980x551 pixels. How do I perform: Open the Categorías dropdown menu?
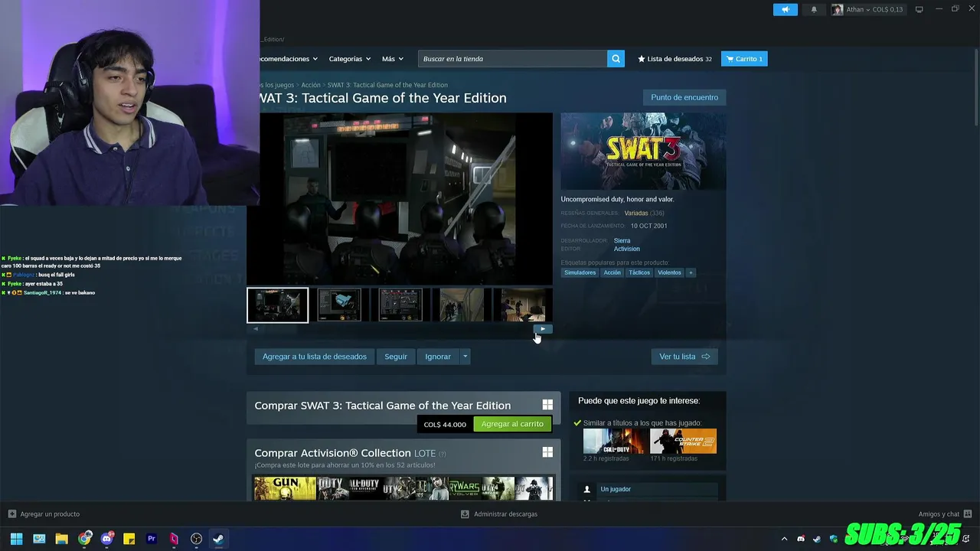(349, 59)
